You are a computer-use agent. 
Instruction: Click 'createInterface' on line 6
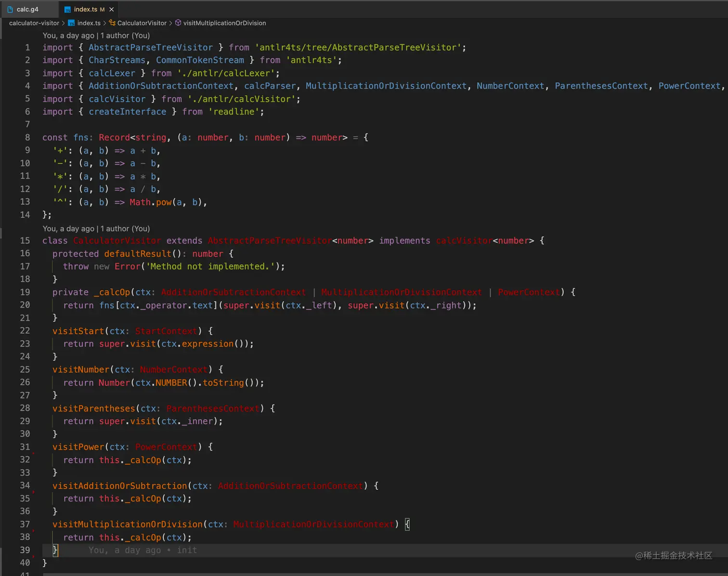point(128,112)
